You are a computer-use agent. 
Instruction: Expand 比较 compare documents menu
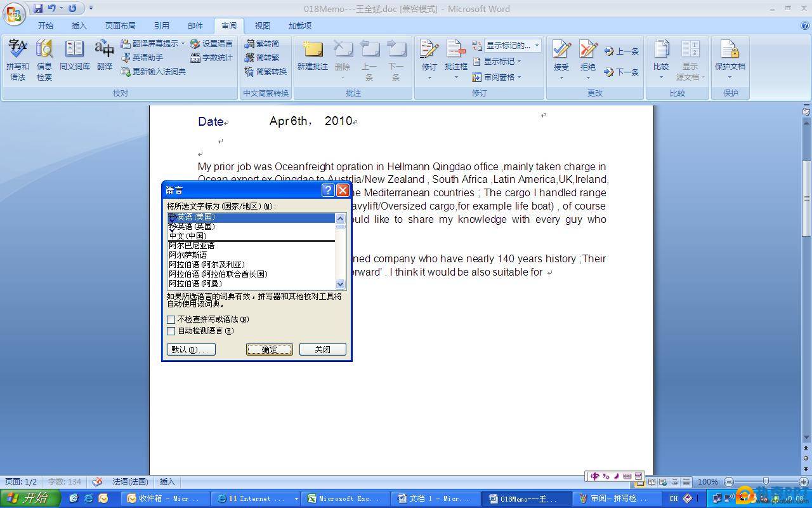pos(661,60)
